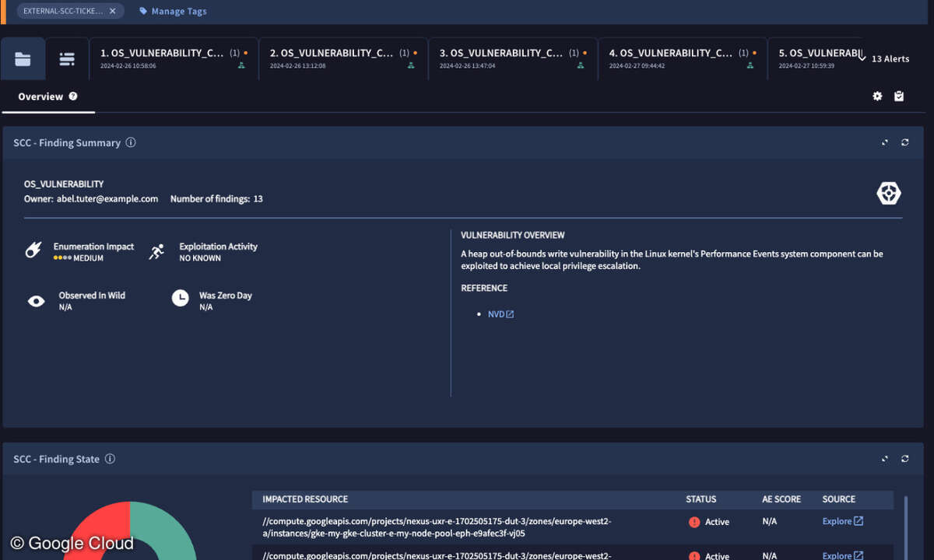Open Manage Tags
Viewport: 934px width, 560px height.
(173, 12)
